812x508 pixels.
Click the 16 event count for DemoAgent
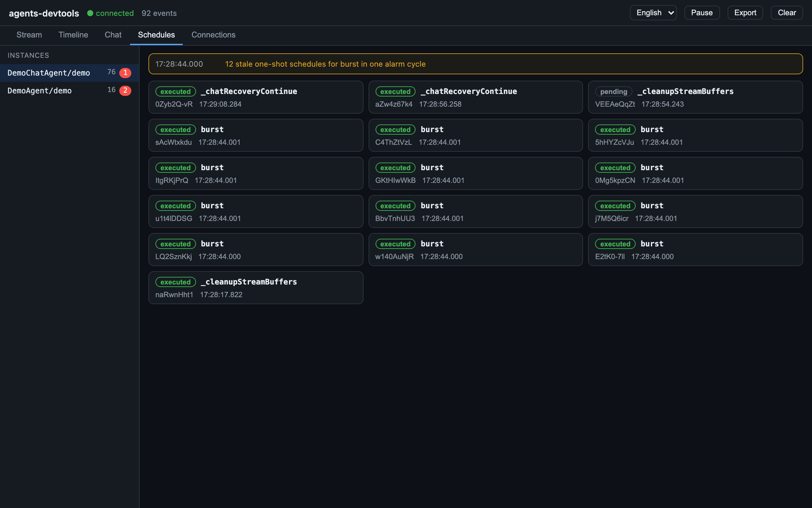[x=111, y=90]
